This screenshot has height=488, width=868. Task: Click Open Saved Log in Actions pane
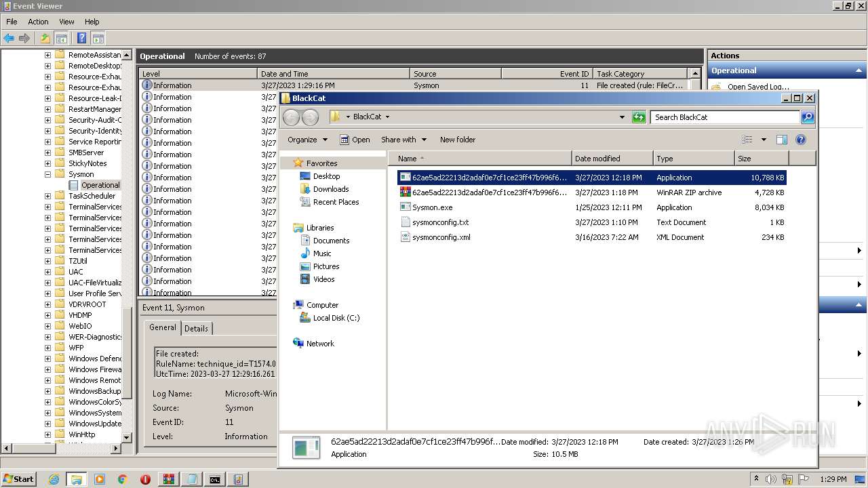click(x=758, y=87)
